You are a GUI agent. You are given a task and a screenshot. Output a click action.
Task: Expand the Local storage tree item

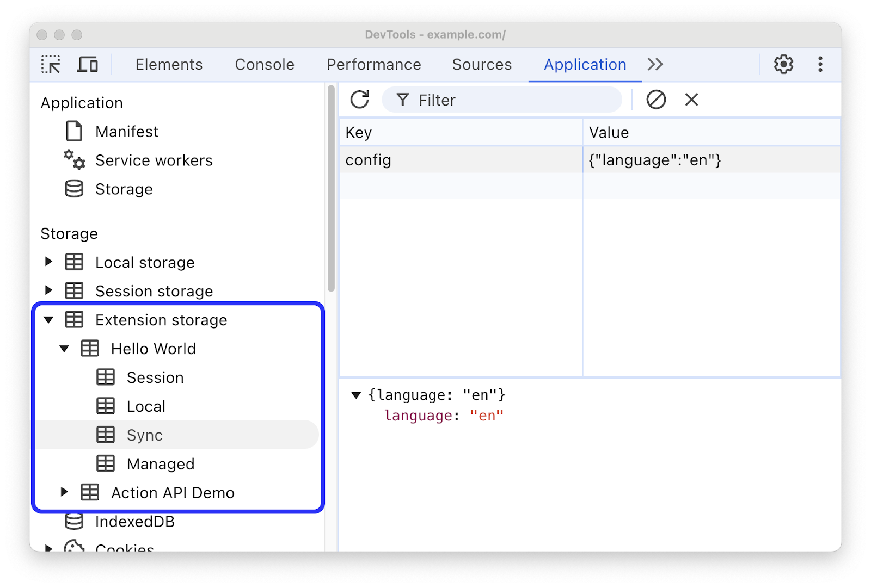pos(49,262)
